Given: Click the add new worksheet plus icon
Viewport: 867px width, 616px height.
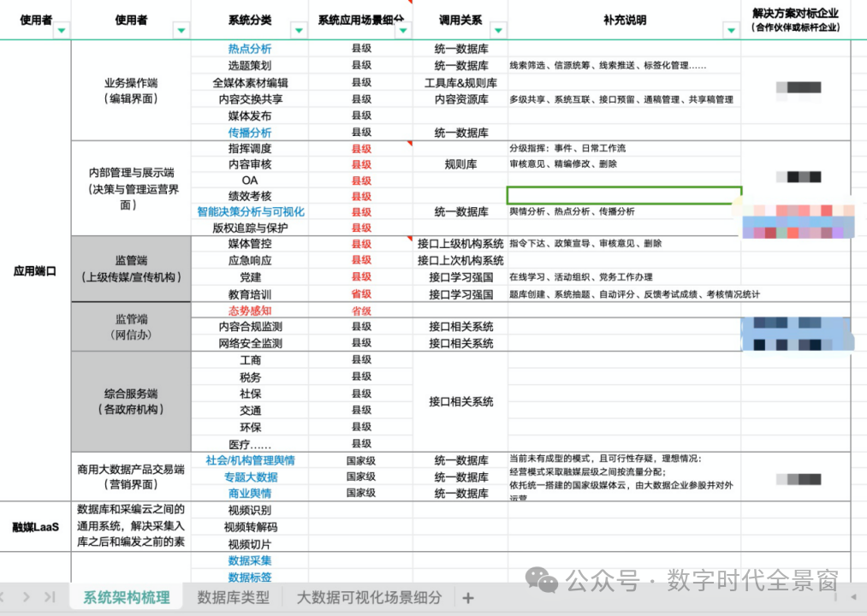Looking at the screenshot, I should pyautogui.click(x=468, y=598).
